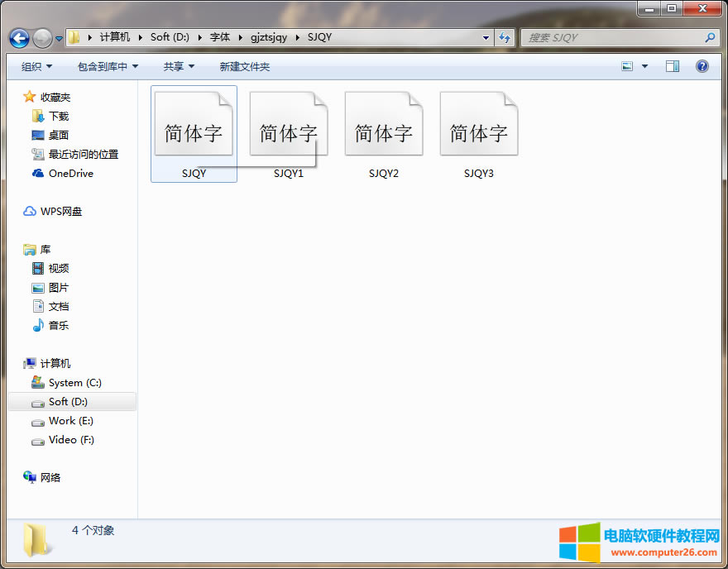Click the Back navigation arrow
This screenshot has height=569, width=728.
(18, 38)
